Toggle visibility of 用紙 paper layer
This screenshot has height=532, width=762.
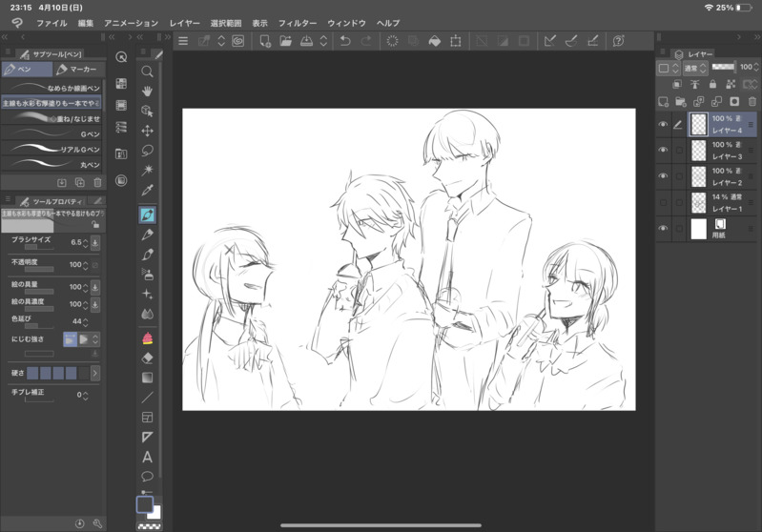663,229
